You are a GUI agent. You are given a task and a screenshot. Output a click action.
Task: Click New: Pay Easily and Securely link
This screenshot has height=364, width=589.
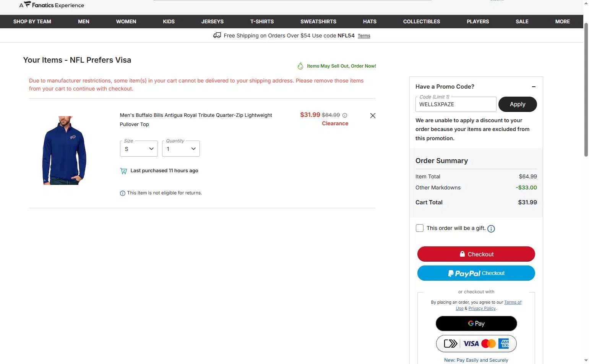pos(476,360)
